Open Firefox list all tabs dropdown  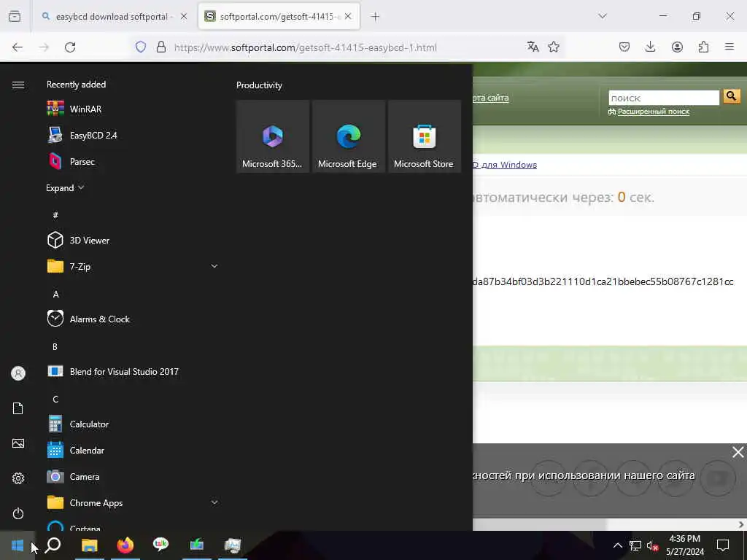[602, 16]
